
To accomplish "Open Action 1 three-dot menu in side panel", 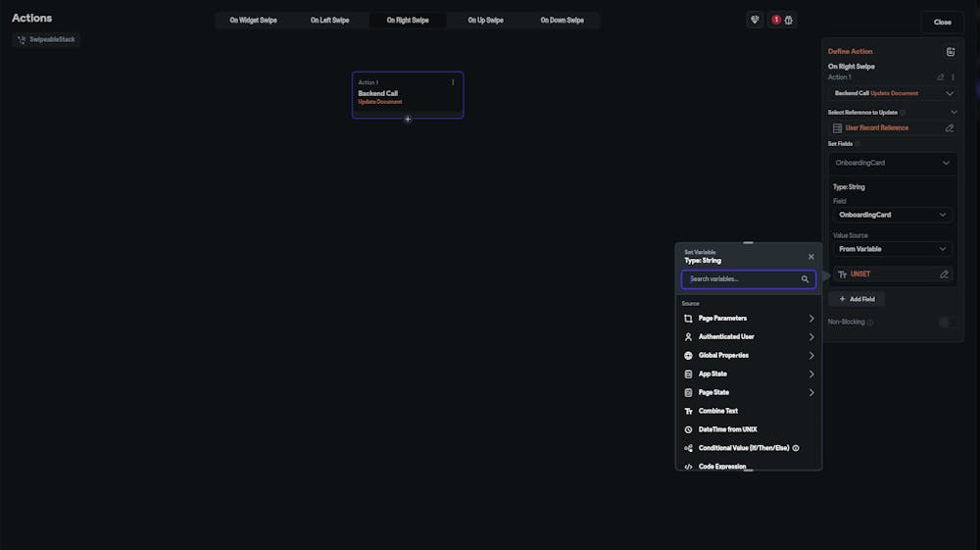I will 954,77.
